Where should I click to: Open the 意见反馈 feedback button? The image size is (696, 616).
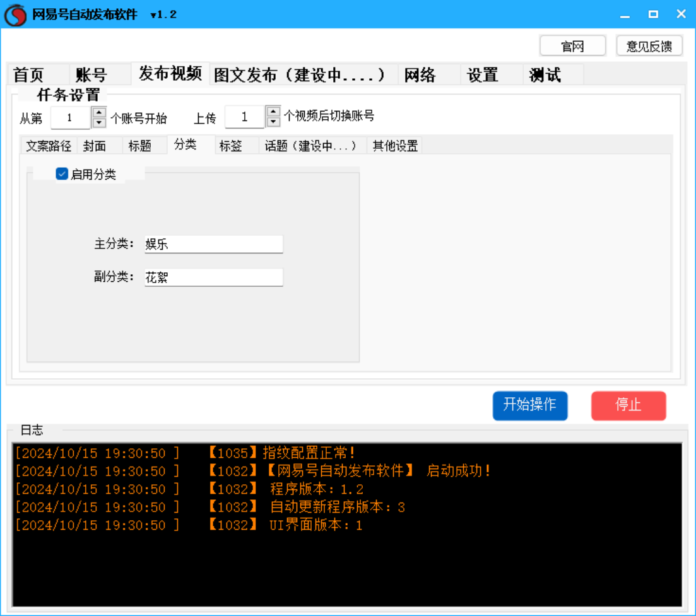click(649, 46)
